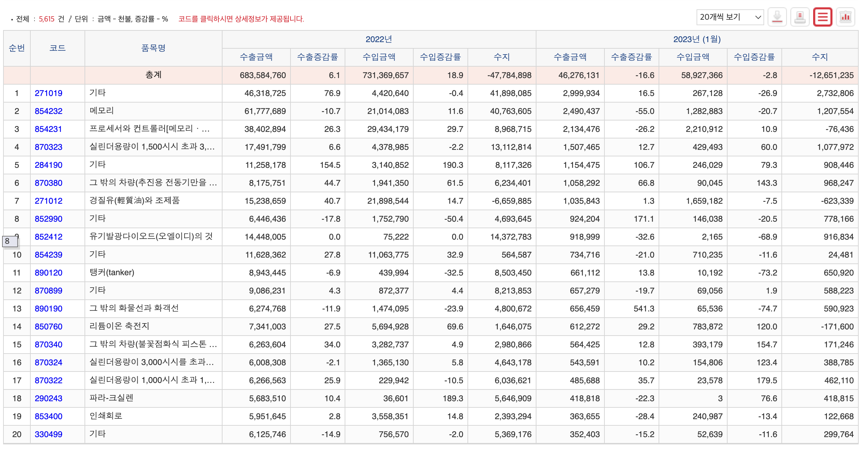The width and height of the screenshot is (868, 453).
Task: Click total 2023 balance -12,651,235
Action: [832, 75]
